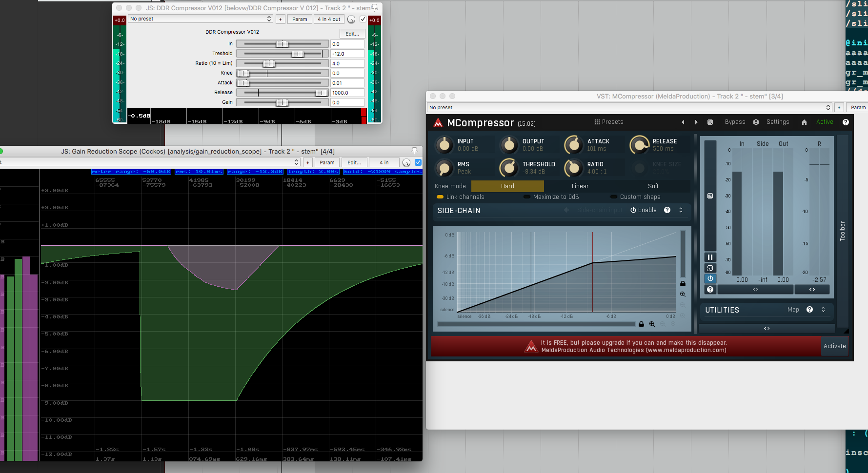Screen dimensions: 868x473
Task: Click Bypass in MCompressor header
Action: tap(735, 122)
